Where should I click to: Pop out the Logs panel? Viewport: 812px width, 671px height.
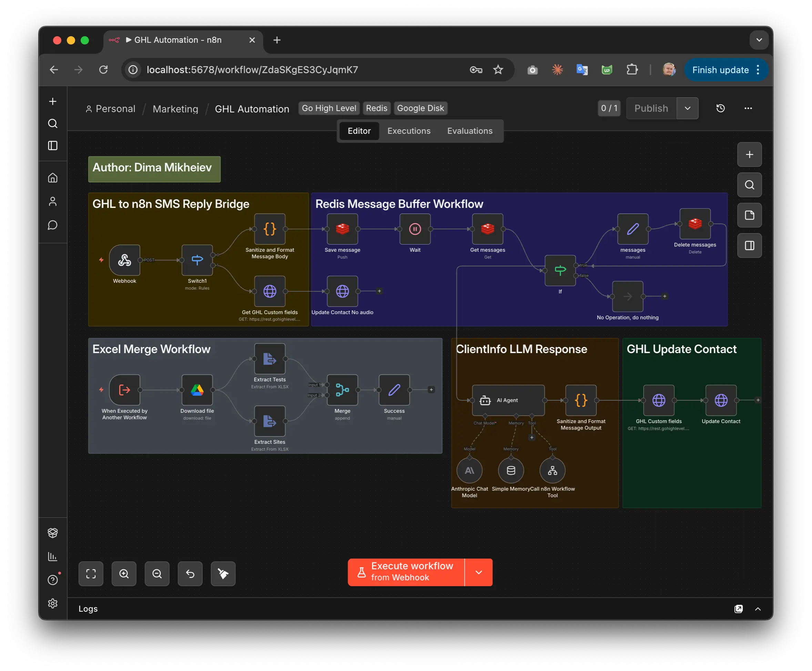pos(738,609)
